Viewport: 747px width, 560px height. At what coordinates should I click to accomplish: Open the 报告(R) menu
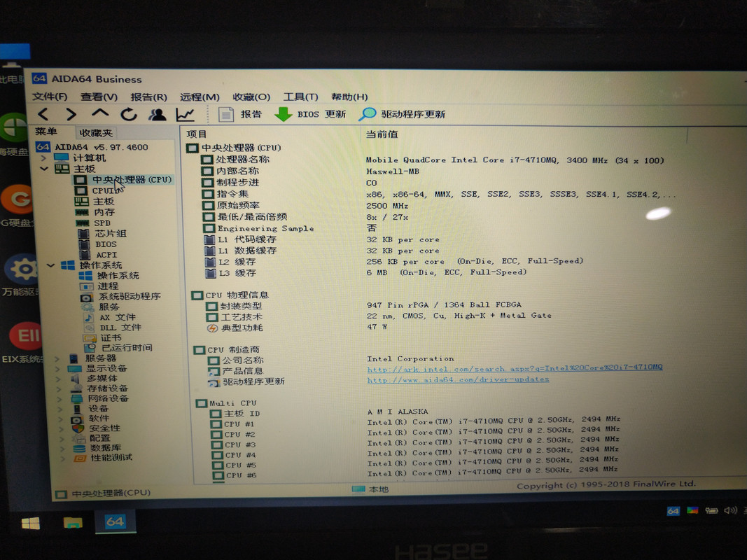point(148,97)
